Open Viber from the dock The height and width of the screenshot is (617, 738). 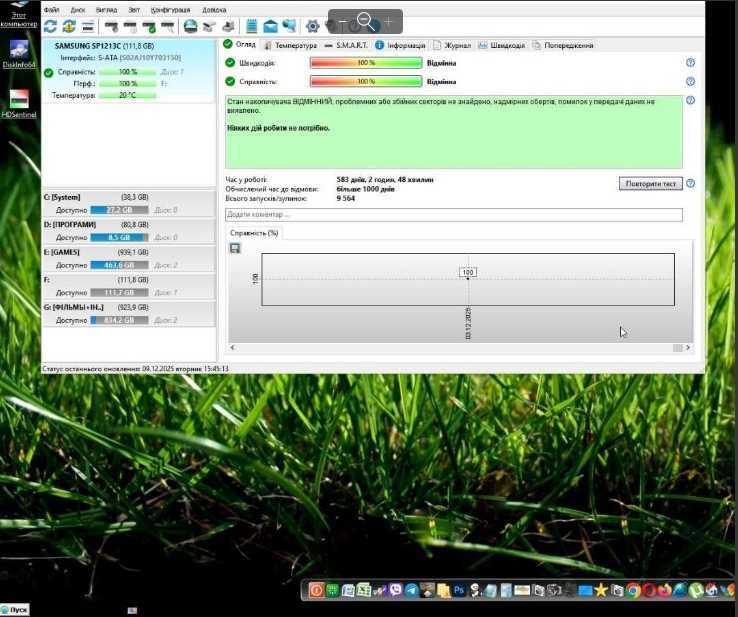(x=395, y=590)
